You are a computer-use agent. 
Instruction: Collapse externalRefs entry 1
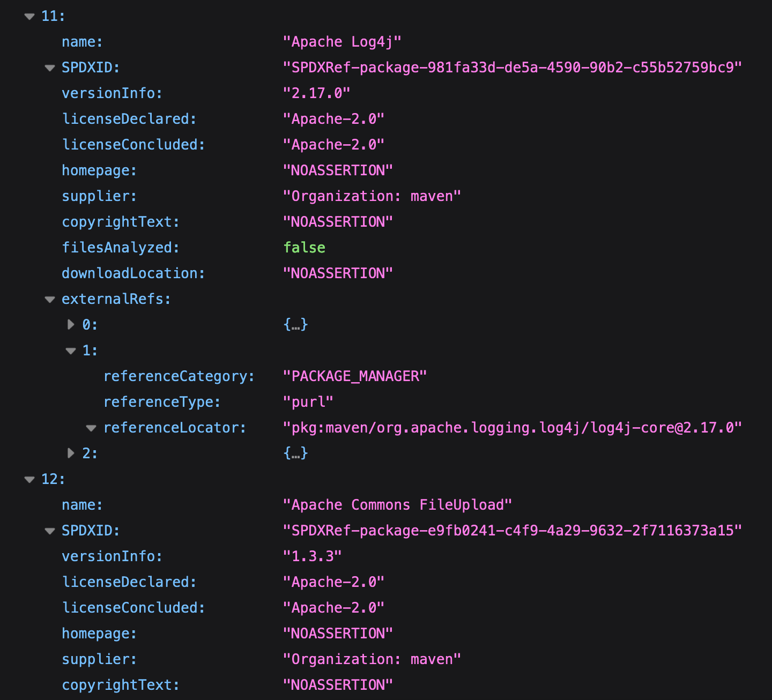coord(71,351)
